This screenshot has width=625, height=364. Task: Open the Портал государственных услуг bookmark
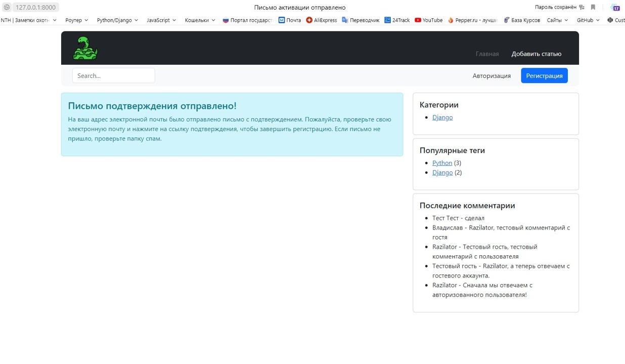[x=248, y=20]
